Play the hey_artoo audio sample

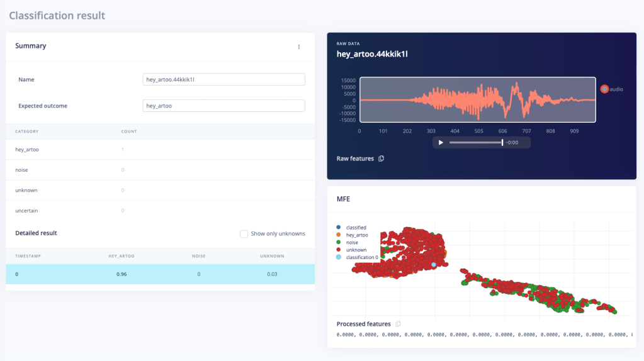[441, 143]
